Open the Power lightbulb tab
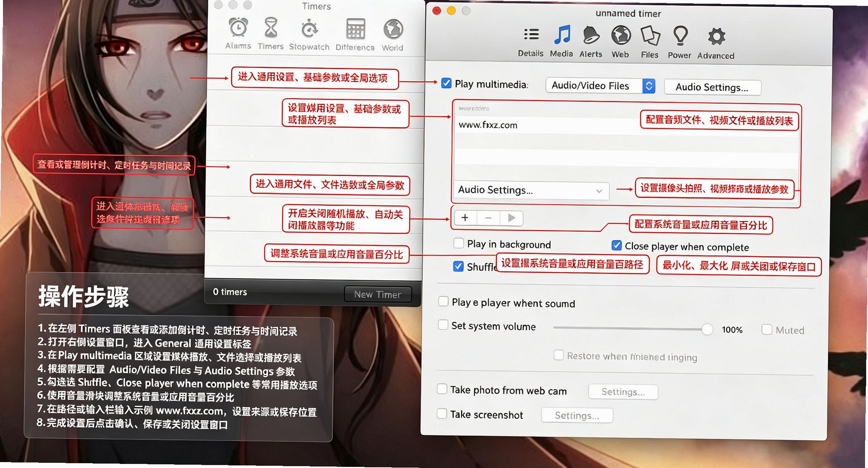 [x=680, y=43]
